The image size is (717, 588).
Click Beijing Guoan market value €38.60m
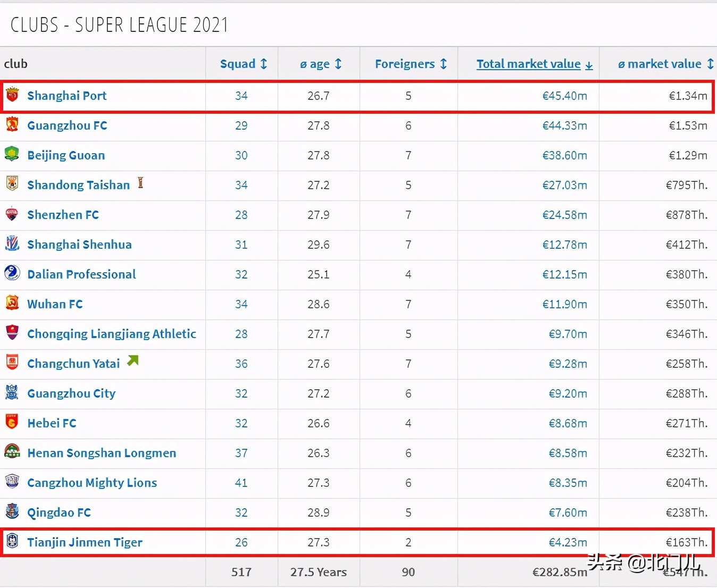565,155
